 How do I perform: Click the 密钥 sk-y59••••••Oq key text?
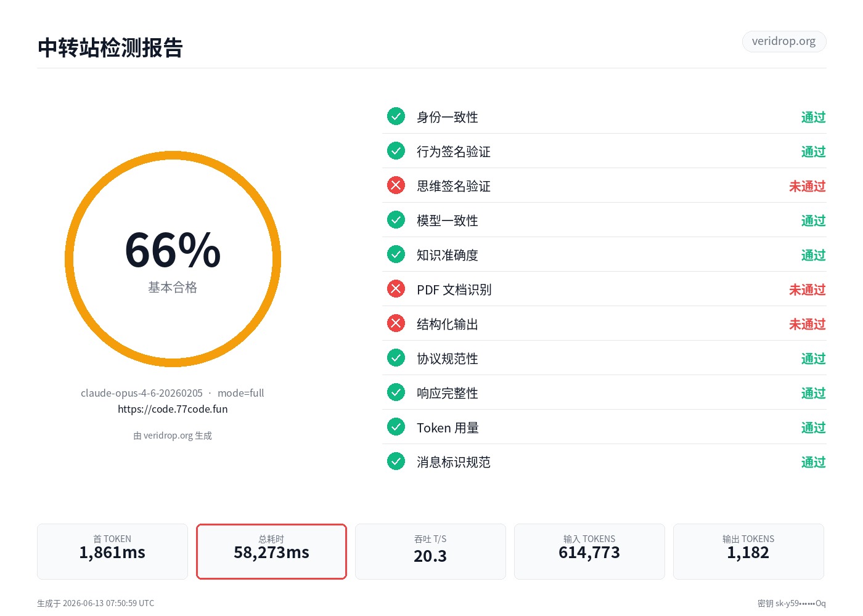tap(791, 603)
